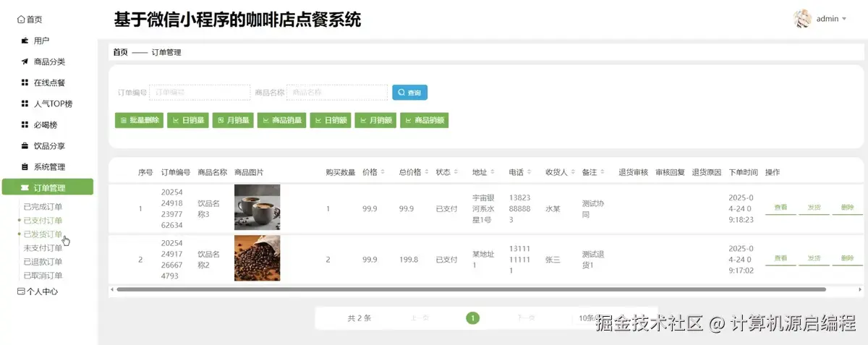868x345 pixels.
Task: Sort table by 备注 column arrows
Action: 602,172
